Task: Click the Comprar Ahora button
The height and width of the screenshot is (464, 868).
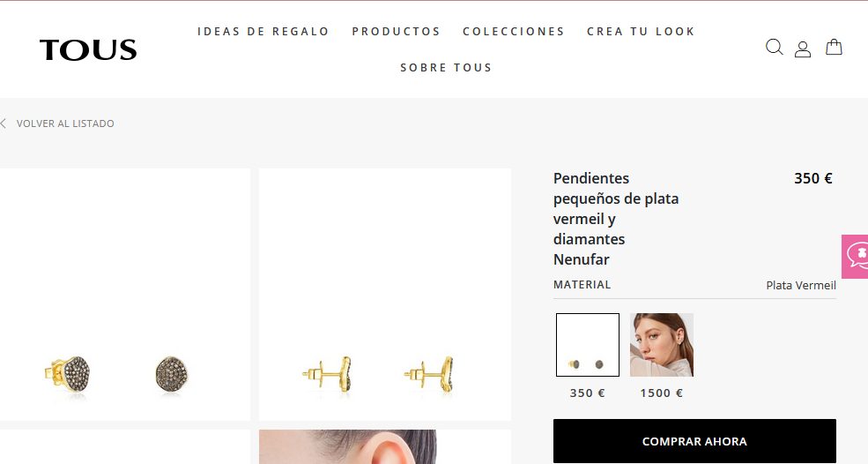Action: click(694, 441)
